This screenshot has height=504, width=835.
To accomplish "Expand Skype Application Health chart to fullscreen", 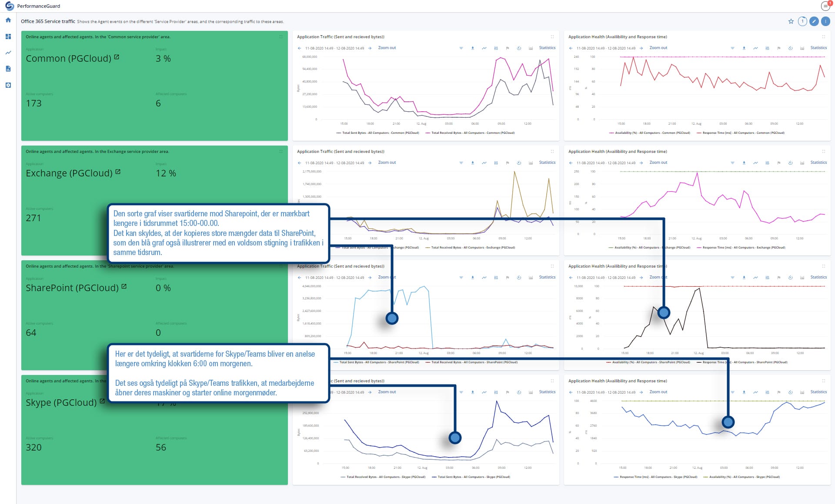I will (823, 381).
